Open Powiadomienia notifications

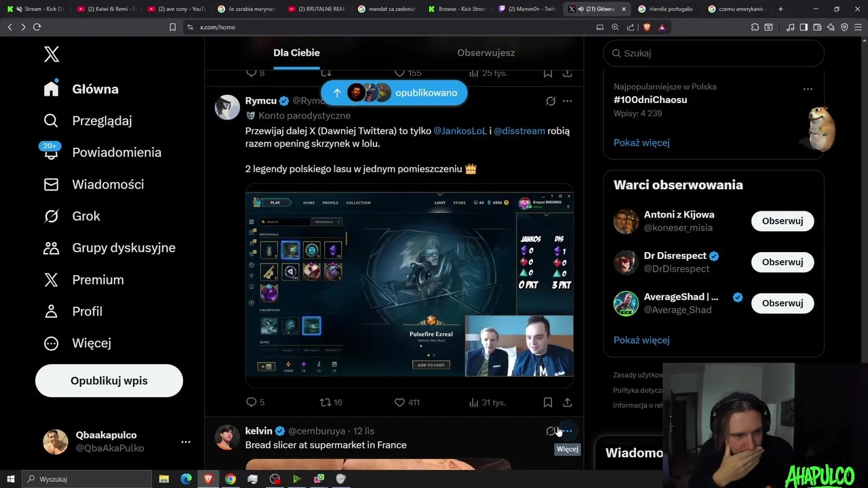click(102, 152)
